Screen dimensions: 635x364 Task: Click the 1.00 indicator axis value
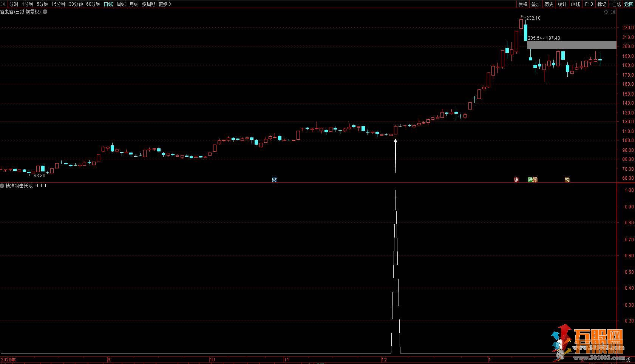tap(629, 190)
